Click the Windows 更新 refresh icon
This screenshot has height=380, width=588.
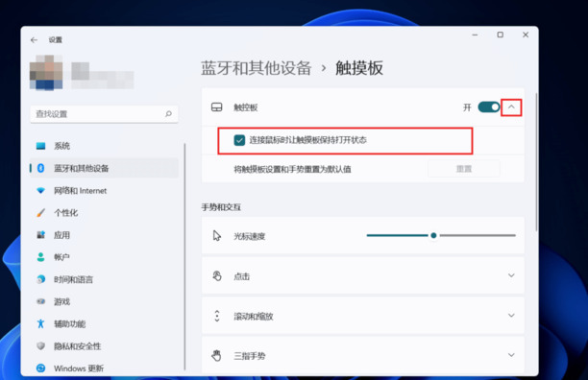point(41,368)
